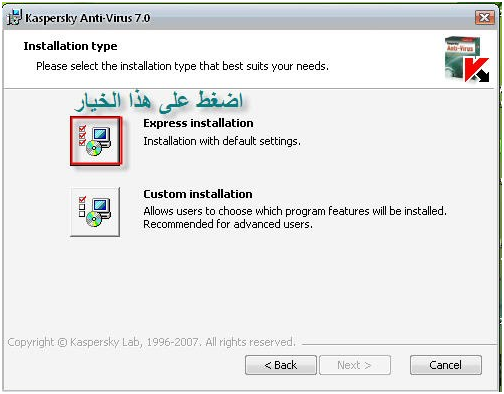Click the greyed-out Next button
Viewport: 504px width, 394px height.
pos(355,365)
